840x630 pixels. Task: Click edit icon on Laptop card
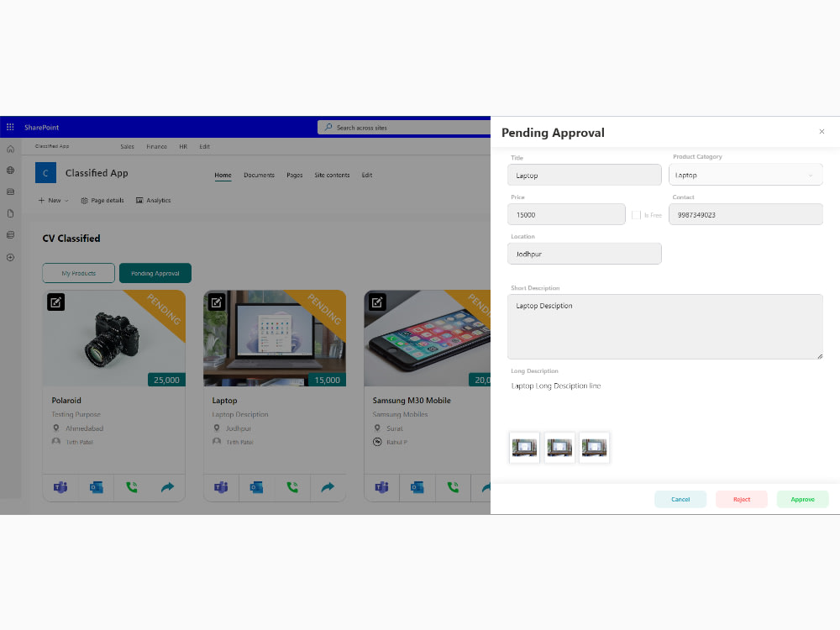point(217,302)
